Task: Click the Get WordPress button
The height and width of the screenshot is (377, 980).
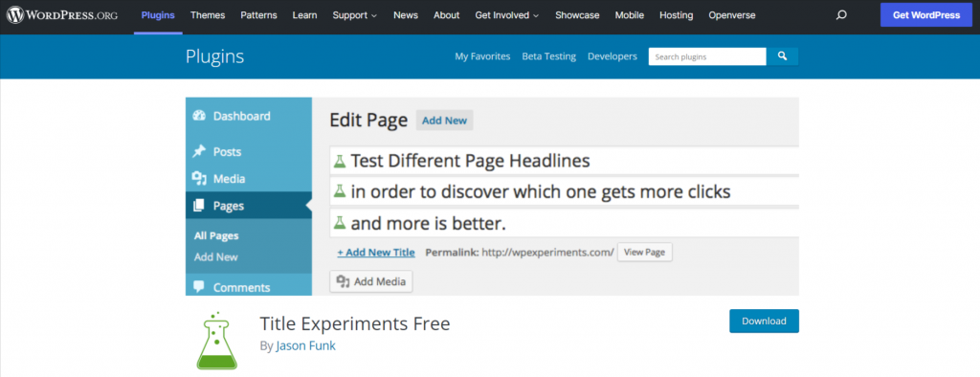Action: point(926,15)
